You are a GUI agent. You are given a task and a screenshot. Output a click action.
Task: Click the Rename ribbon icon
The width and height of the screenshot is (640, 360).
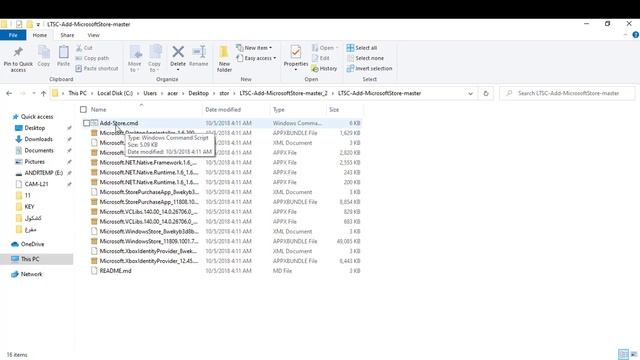click(x=199, y=56)
